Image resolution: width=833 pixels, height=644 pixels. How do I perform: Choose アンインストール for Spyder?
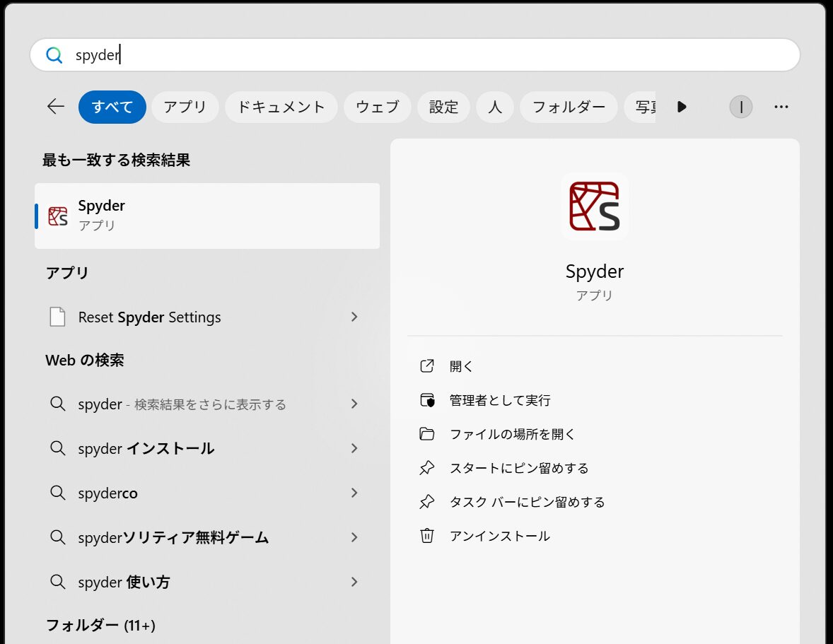[499, 537]
